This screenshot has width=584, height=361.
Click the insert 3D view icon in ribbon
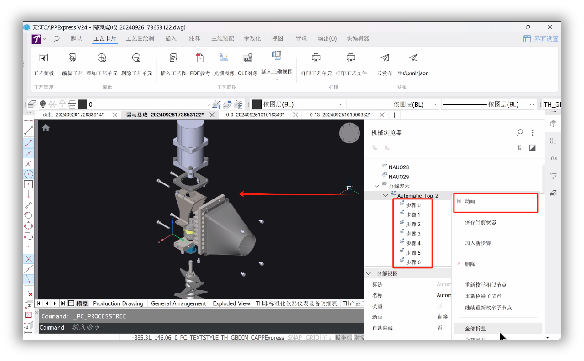click(276, 56)
